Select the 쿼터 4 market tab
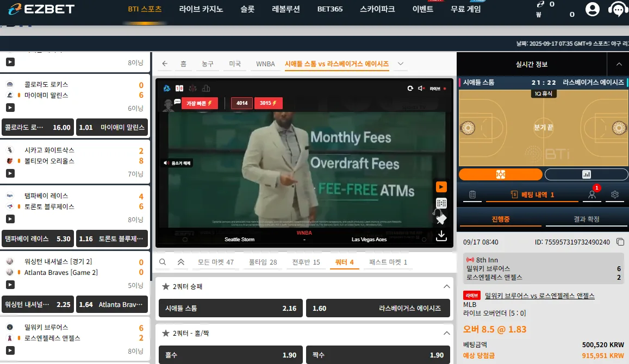This screenshot has width=629, height=364. coord(344,262)
